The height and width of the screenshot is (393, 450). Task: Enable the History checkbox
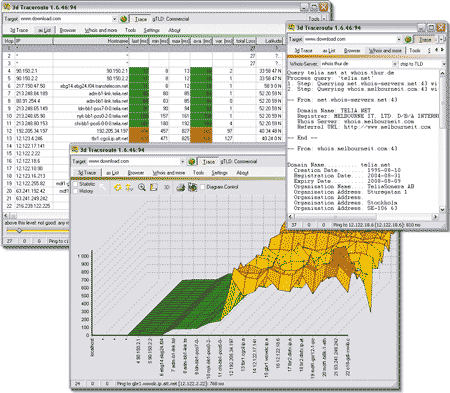point(75,191)
